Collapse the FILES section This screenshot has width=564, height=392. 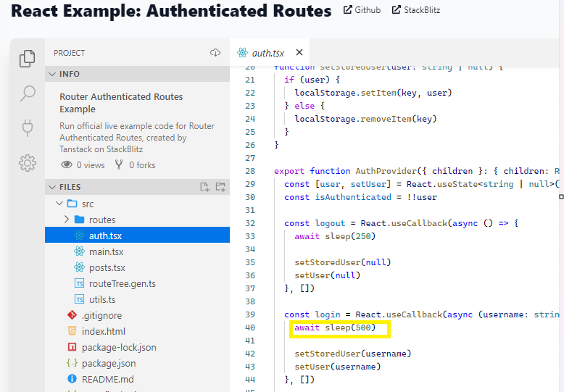pyautogui.click(x=52, y=187)
